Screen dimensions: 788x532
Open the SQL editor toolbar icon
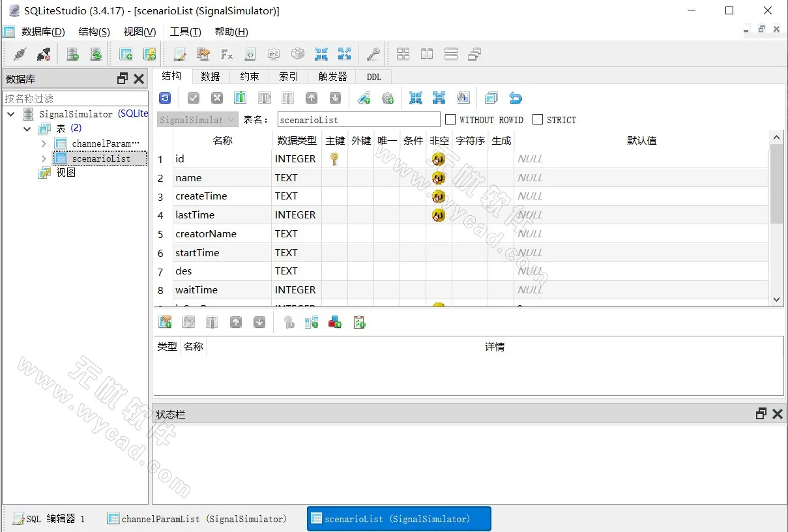tap(179, 54)
